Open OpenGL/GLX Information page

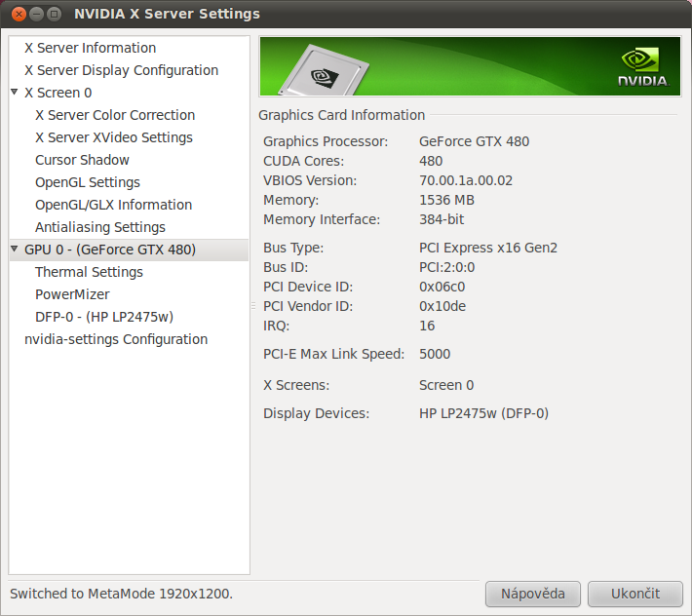(x=113, y=205)
